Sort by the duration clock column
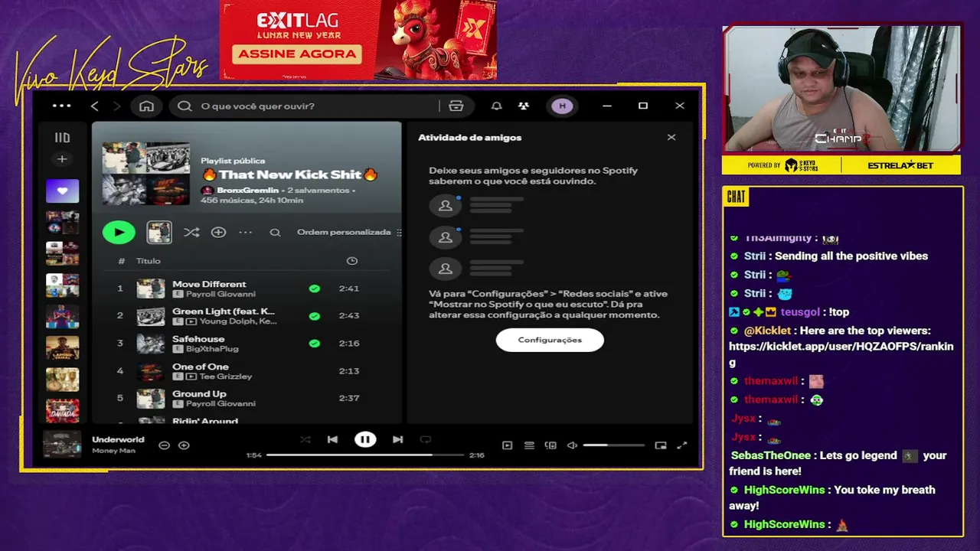The width and height of the screenshot is (980, 551). tap(352, 261)
